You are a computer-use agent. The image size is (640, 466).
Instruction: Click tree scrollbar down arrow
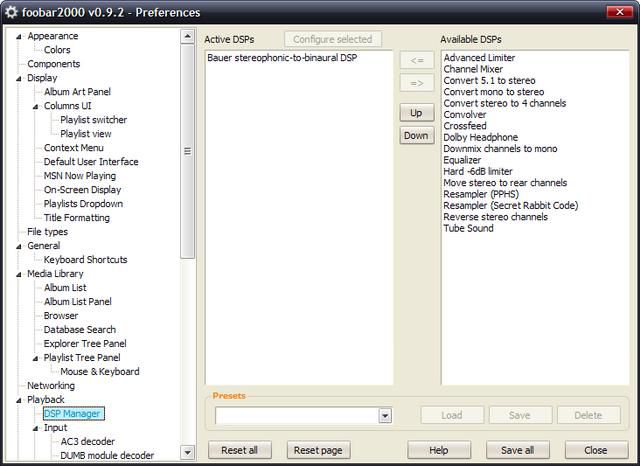[x=187, y=453]
